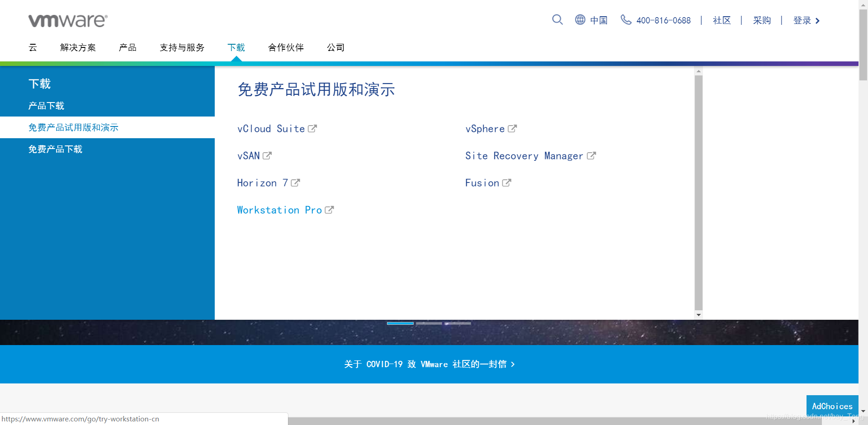Click the 登录 login link

pos(802,20)
